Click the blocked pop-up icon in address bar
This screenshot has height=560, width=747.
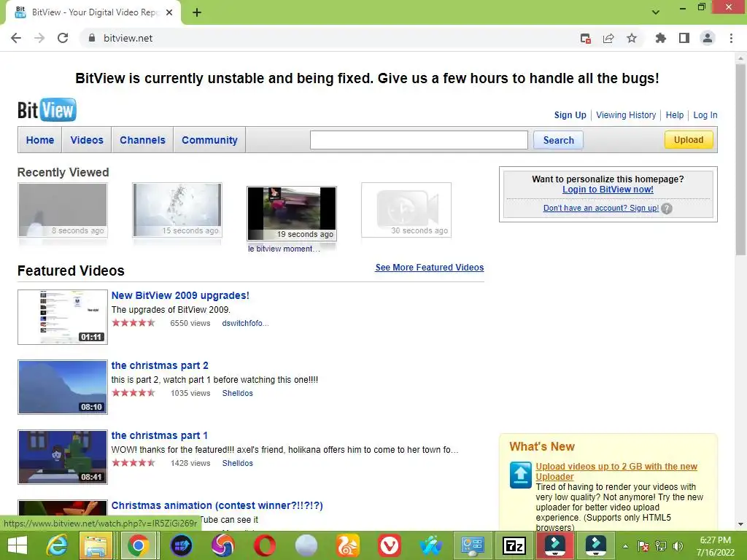586,38
